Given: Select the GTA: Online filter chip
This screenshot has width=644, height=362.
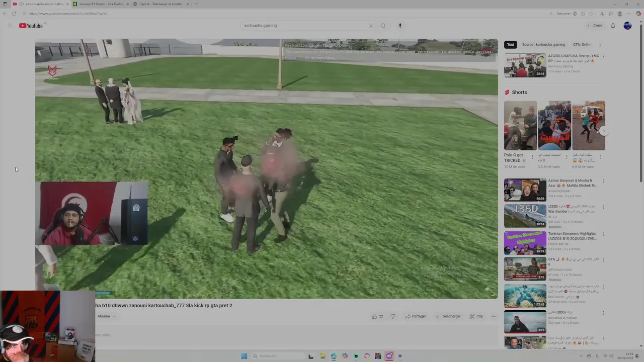Looking at the screenshot, I should click(x=582, y=45).
